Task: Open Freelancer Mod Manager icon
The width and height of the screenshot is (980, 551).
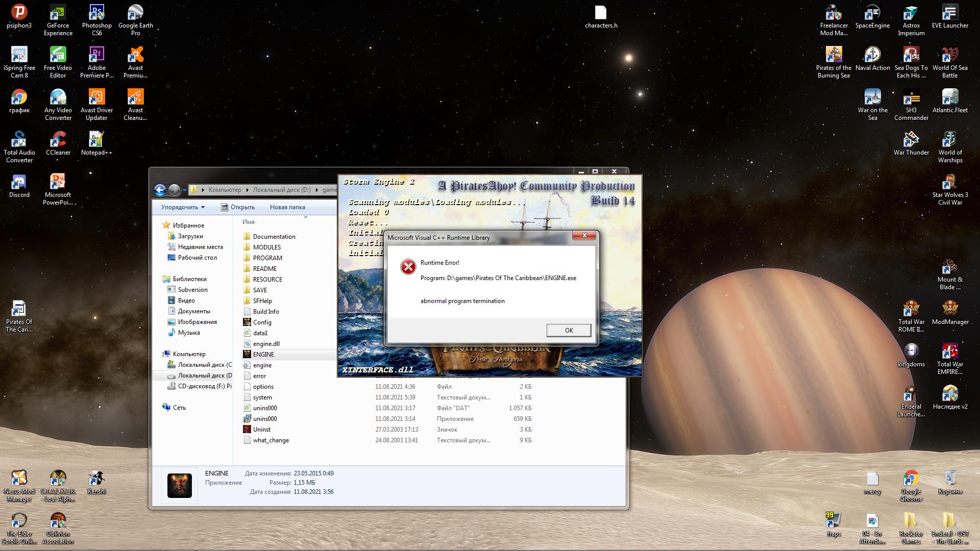Action: click(834, 20)
